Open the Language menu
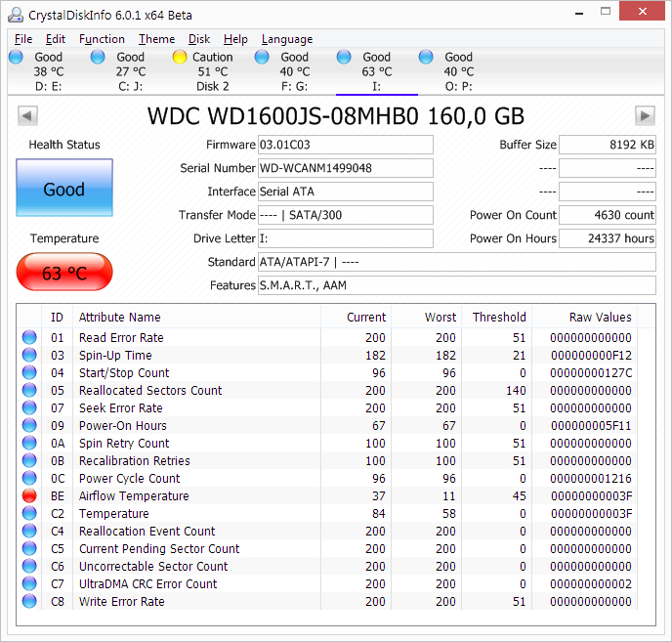Image resolution: width=672 pixels, height=642 pixels. point(287,39)
